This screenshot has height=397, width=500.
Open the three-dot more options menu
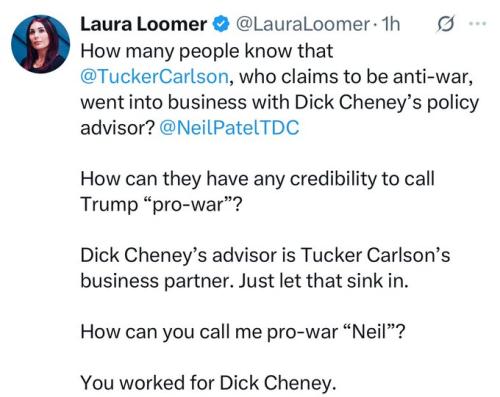click(477, 24)
